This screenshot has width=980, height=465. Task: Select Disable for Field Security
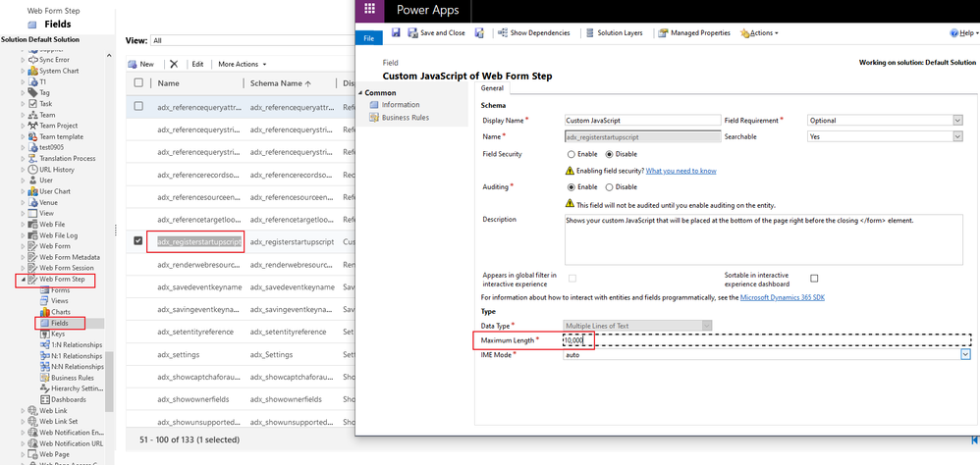click(x=611, y=154)
